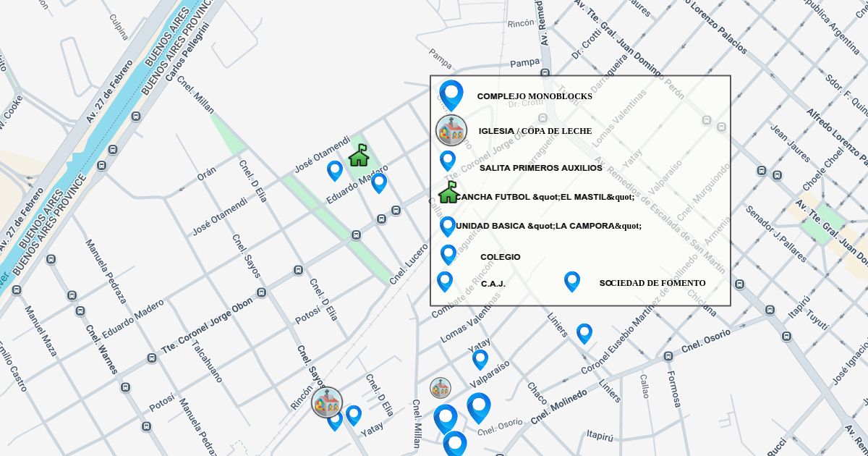This screenshot has height=456, width=868.
Task: Click the blue pin beside COMPLEJO MONOBLOCKS legend entry
Action: coord(451,94)
